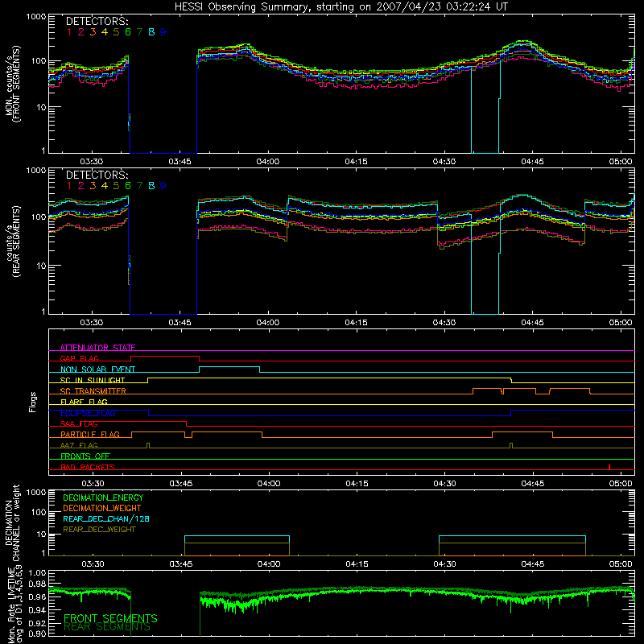Image resolution: width=644 pixels, height=644 pixels.
Task: Click the vertical Flags axis title
Action: click(32, 402)
